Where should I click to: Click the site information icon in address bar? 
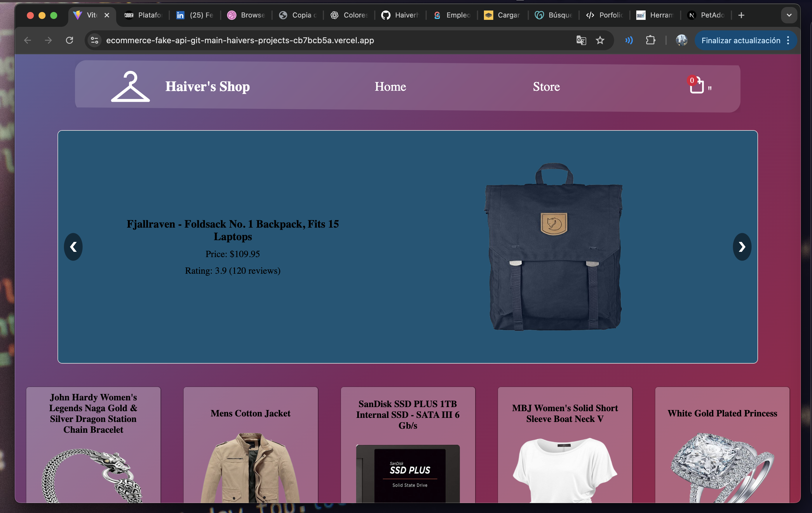point(95,41)
